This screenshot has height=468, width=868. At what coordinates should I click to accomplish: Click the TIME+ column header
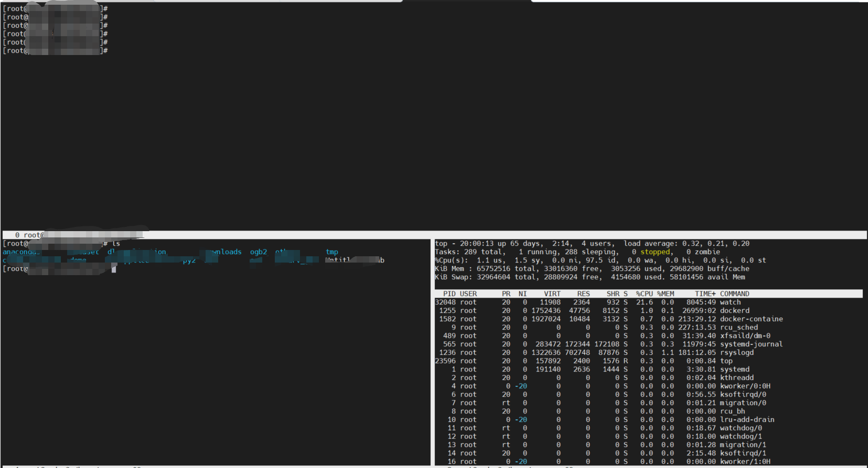[x=705, y=294]
